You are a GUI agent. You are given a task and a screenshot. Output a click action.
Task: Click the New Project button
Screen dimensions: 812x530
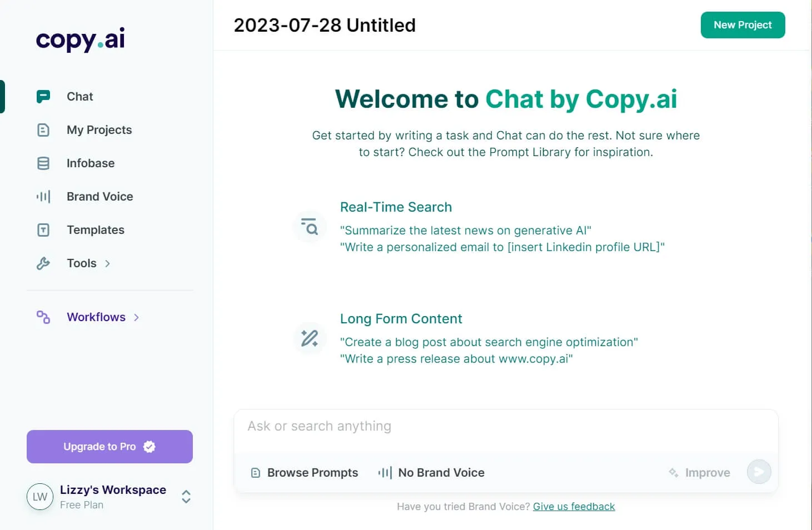(743, 25)
